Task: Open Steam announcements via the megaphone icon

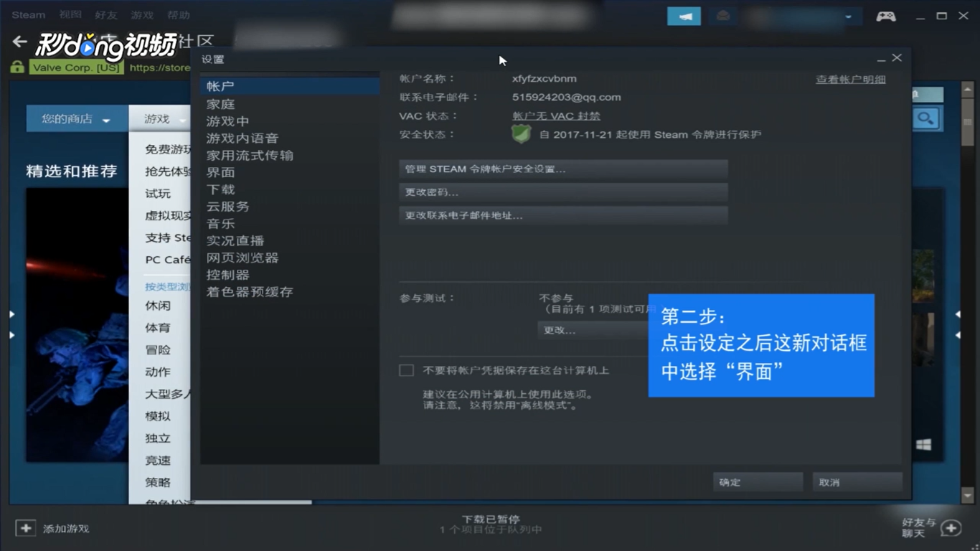Action: click(684, 15)
